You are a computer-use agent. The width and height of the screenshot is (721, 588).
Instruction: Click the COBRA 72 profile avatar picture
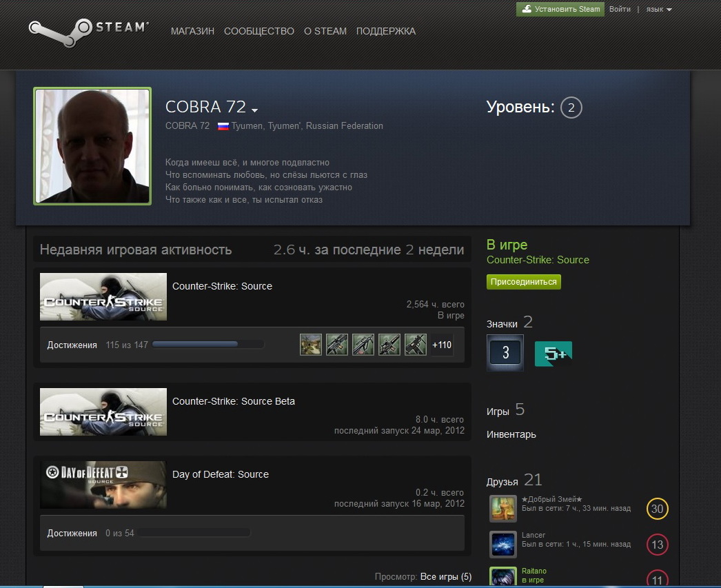click(92, 146)
